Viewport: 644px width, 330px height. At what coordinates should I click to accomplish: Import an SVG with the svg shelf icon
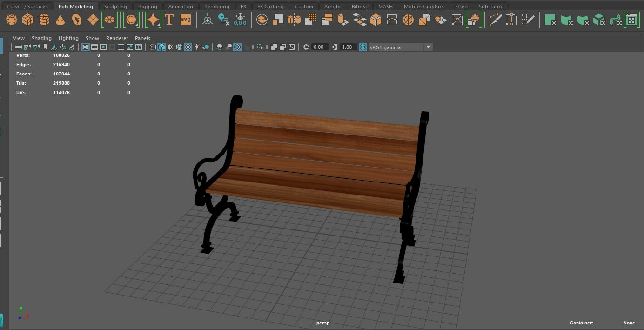185,20
